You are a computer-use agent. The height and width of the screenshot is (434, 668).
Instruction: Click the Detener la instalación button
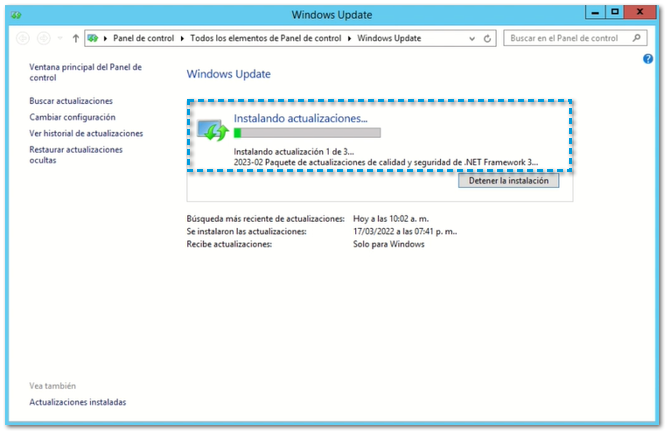click(x=509, y=181)
